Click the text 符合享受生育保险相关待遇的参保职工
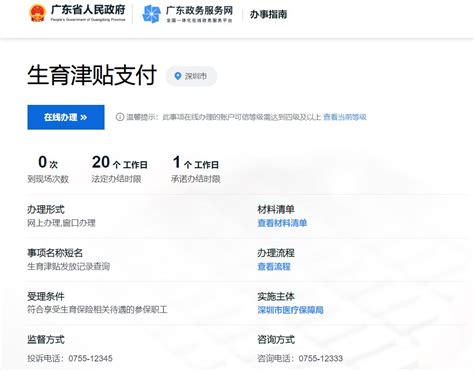The width and height of the screenshot is (474, 371). (x=97, y=310)
